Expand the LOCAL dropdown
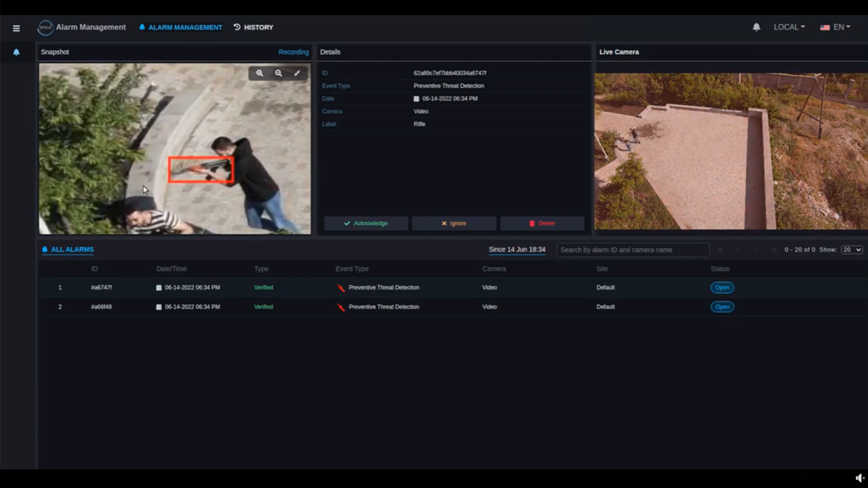 click(x=789, y=27)
